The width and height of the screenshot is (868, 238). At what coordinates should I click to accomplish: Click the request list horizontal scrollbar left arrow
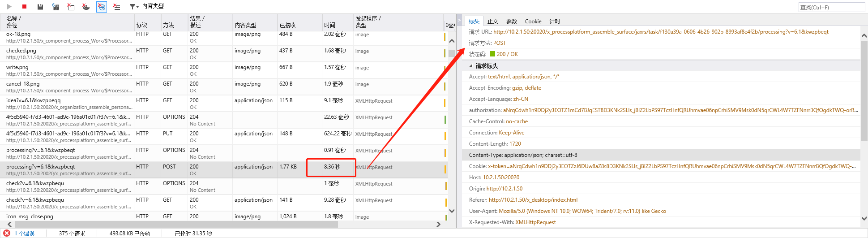10,224
